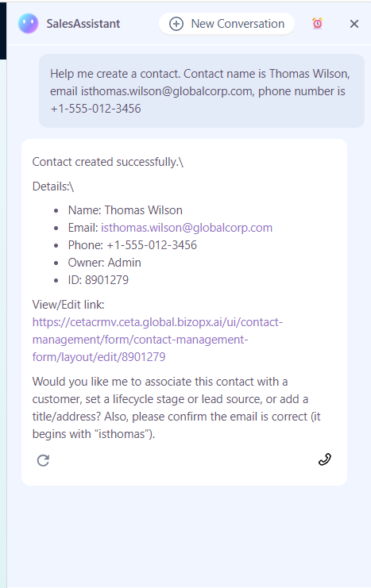Image resolution: width=371 pixels, height=588 pixels.
Task: Open the isthomas.wilson@globalcorp.com email link
Action: coord(187,228)
